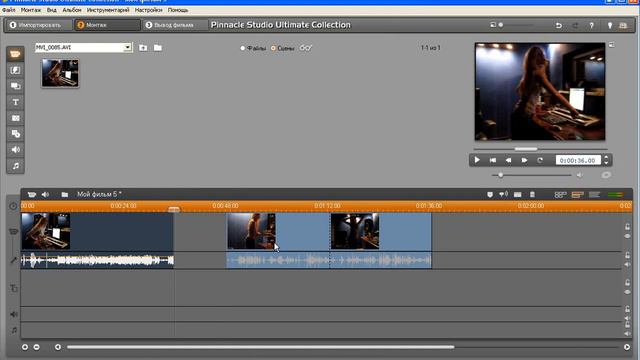Open help with the question mark icon
The image size is (640, 360).
pos(591,25)
